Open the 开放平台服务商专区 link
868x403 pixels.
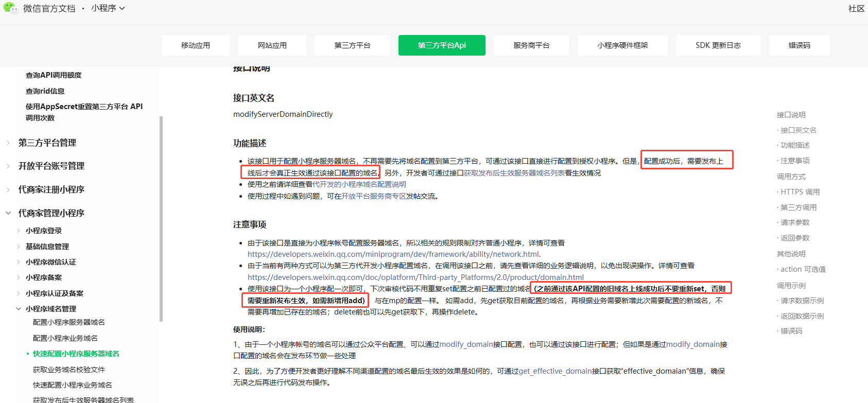point(374,196)
